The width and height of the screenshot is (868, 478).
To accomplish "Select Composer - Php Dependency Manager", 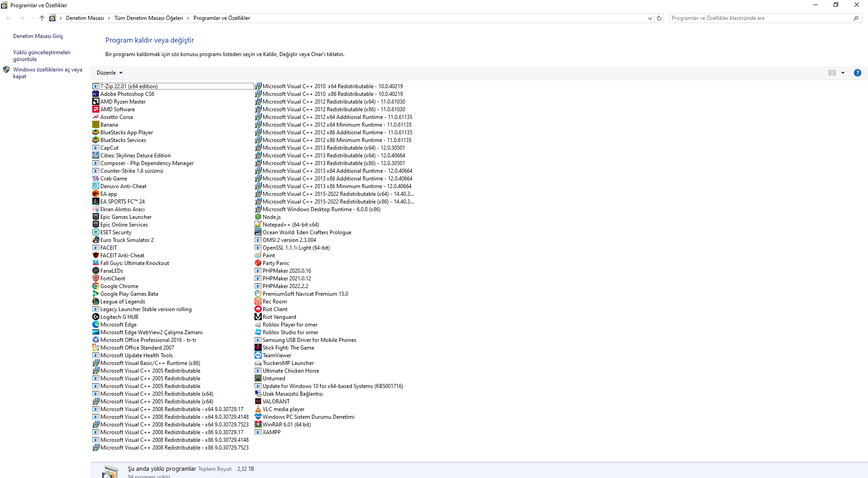I will (x=143, y=163).
